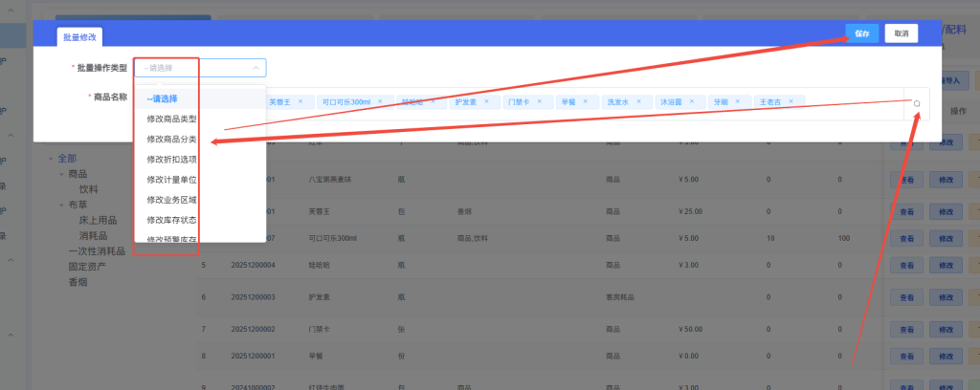Remove the 门禁卡 tag
The image size is (980, 390).
(x=540, y=101)
